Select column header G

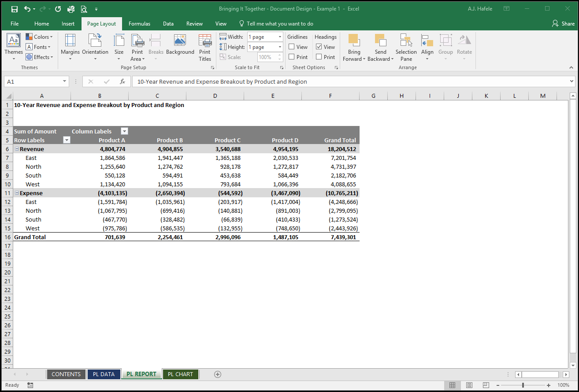pos(373,96)
